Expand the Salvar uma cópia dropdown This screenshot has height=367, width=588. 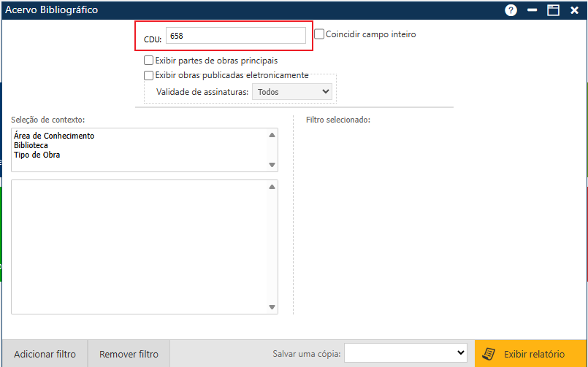405,353
